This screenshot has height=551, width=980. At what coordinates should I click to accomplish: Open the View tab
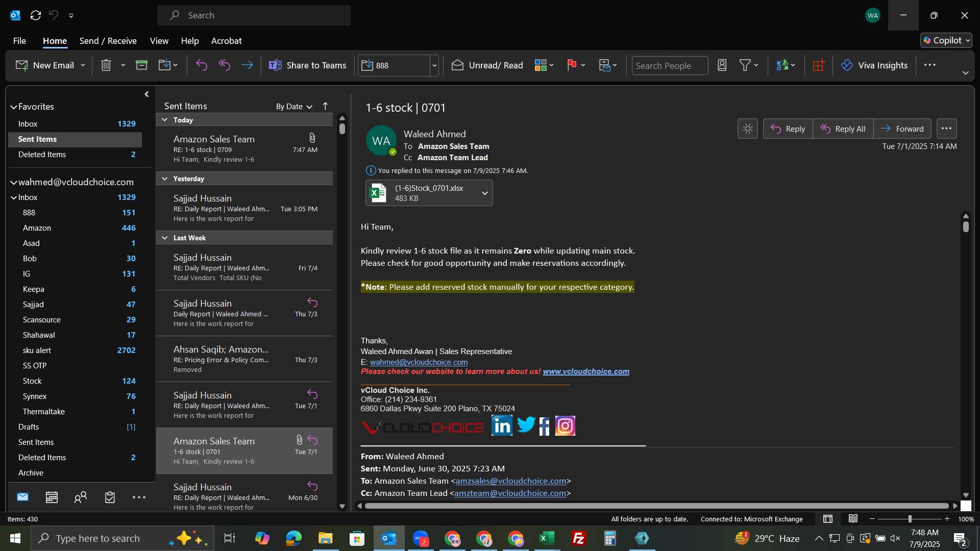[x=159, y=41]
